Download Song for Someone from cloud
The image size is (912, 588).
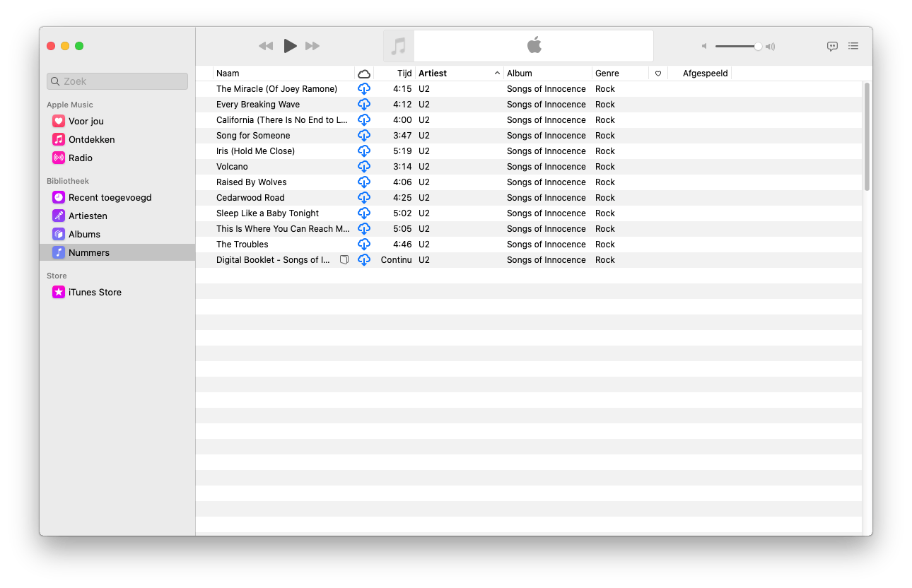(364, 136)
